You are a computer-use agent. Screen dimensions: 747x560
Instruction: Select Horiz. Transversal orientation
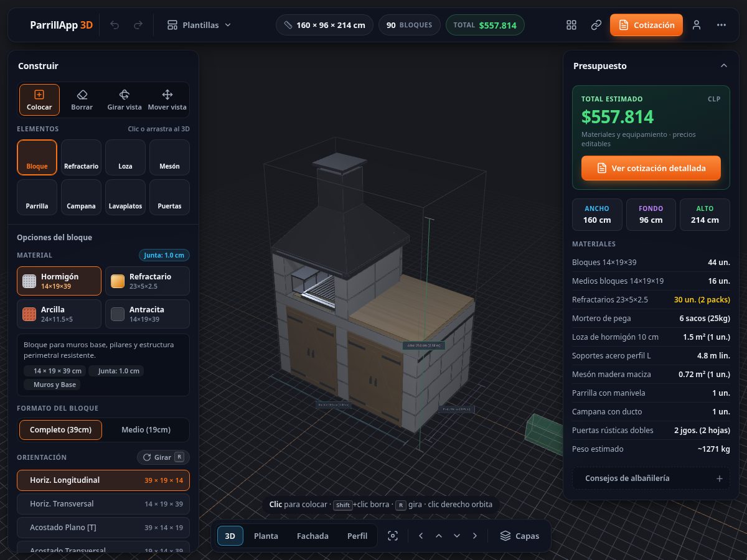pyautogui.click(x=103, y=504)
